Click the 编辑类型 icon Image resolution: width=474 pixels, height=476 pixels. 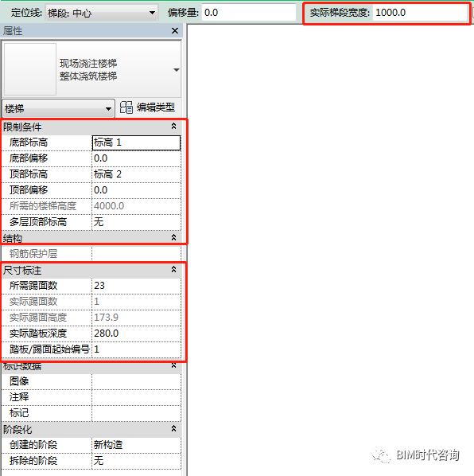click(126, 107)
